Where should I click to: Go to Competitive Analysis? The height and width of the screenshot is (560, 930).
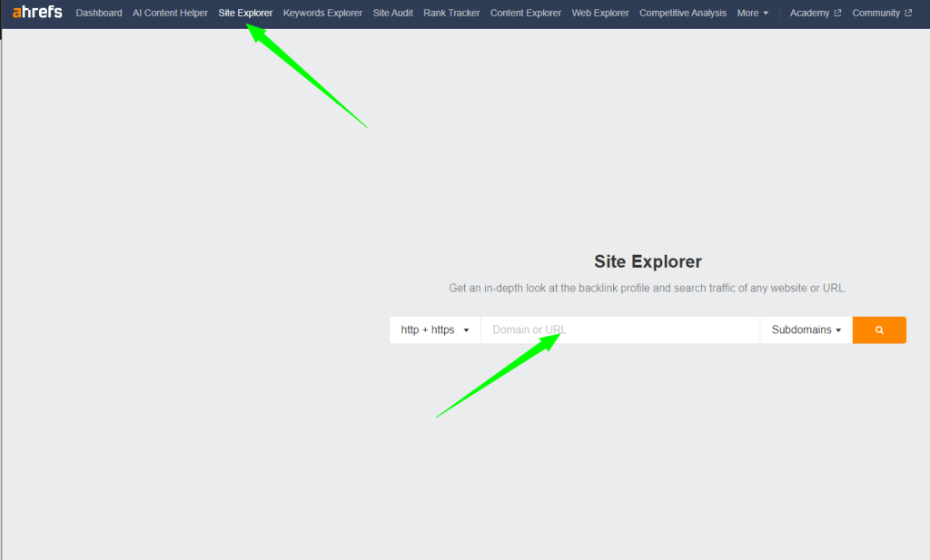tap(683, 14)
